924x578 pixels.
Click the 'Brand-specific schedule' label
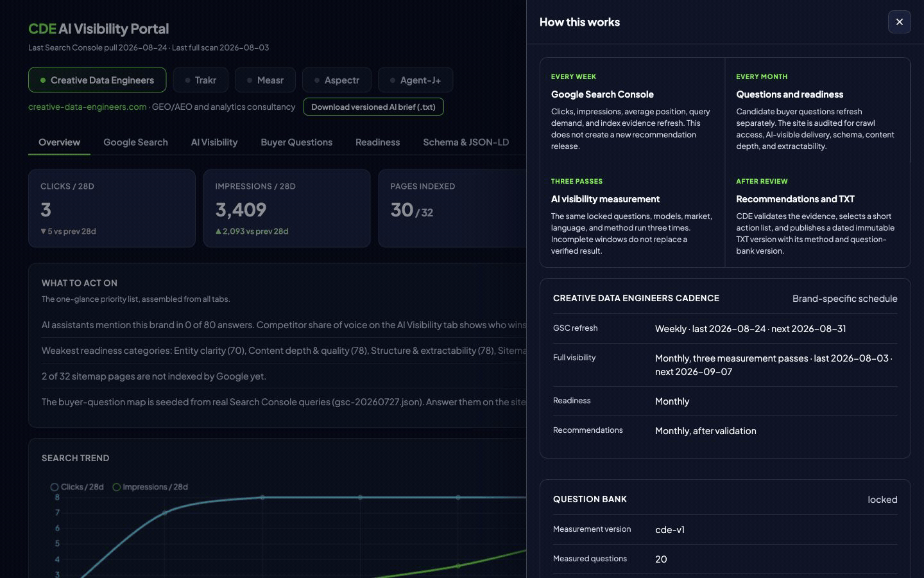[x=844, y=299]
